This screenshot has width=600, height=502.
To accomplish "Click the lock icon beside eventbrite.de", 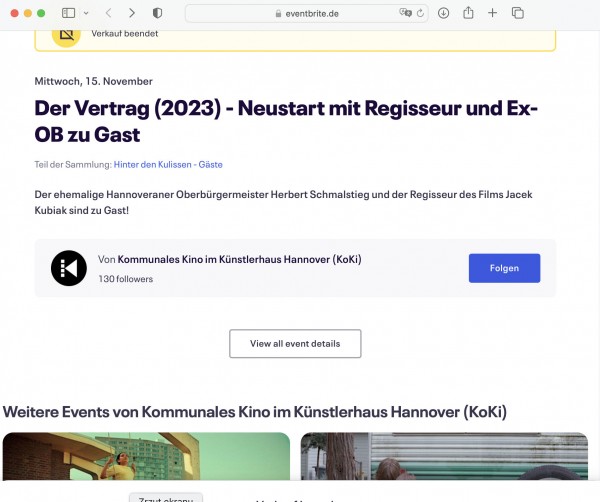I will 278,13.
